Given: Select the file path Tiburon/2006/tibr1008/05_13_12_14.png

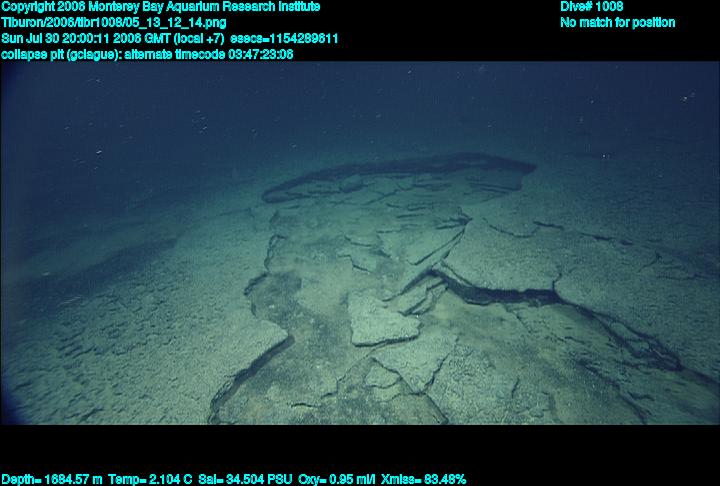Looking at the screenshot, I should point(113,23).
